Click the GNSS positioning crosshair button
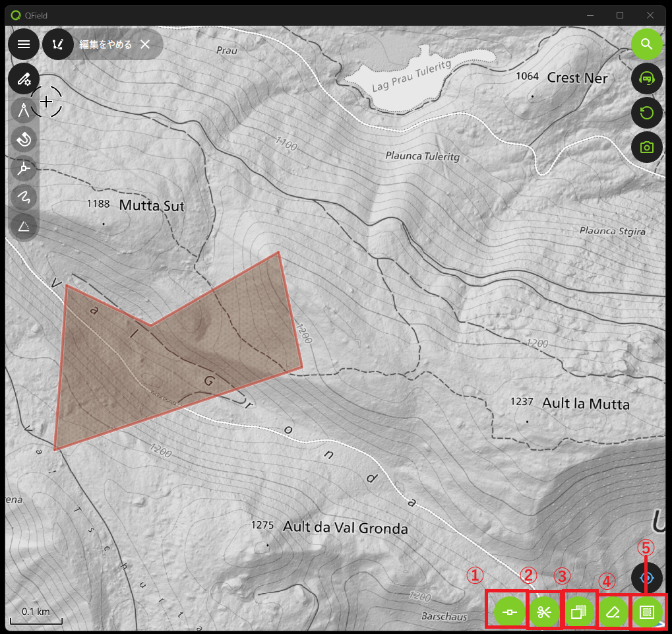Viewport: 672px width, 634px height. coord(647,578)
